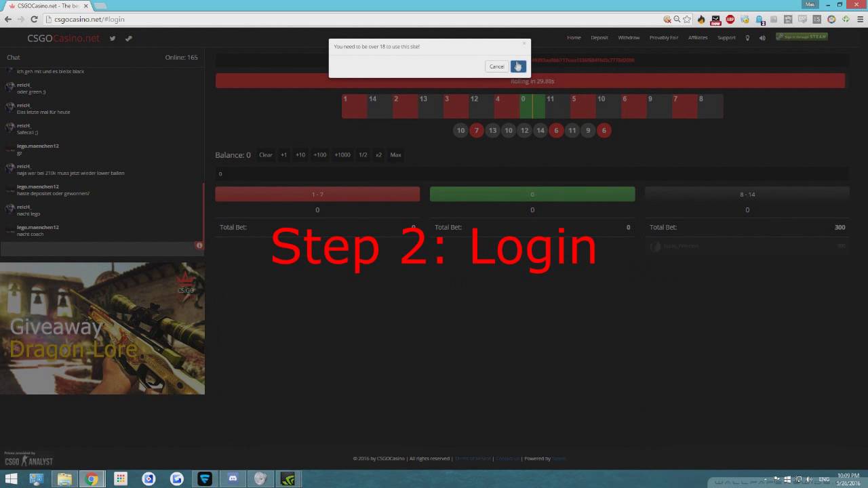Screen dimensions: 868x488
Task: Open the Dragon Lore Giveaway banner
Action: click(x=102, y=329)
